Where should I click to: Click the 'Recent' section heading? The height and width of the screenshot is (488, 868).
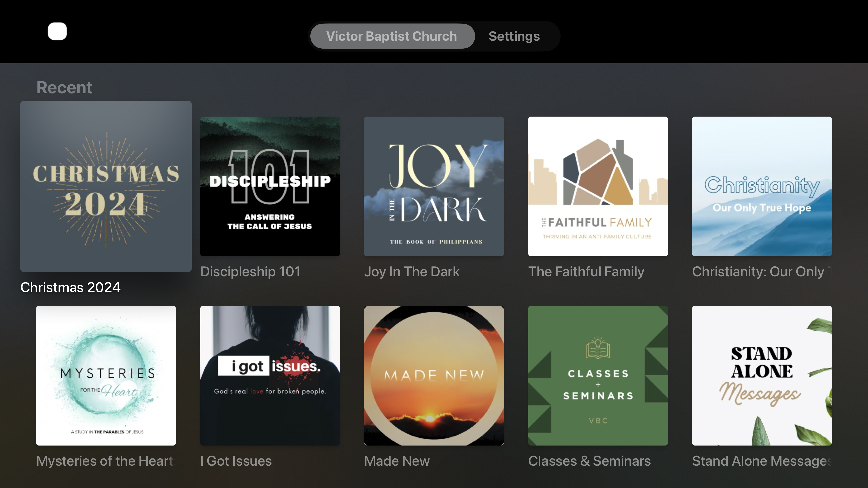[64, 88]
